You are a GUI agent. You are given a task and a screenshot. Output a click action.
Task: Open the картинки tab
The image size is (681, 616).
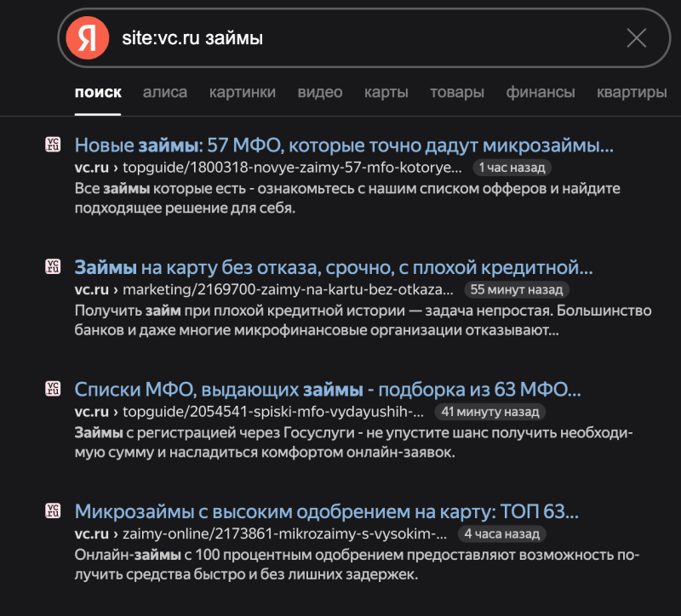point(243,92)
